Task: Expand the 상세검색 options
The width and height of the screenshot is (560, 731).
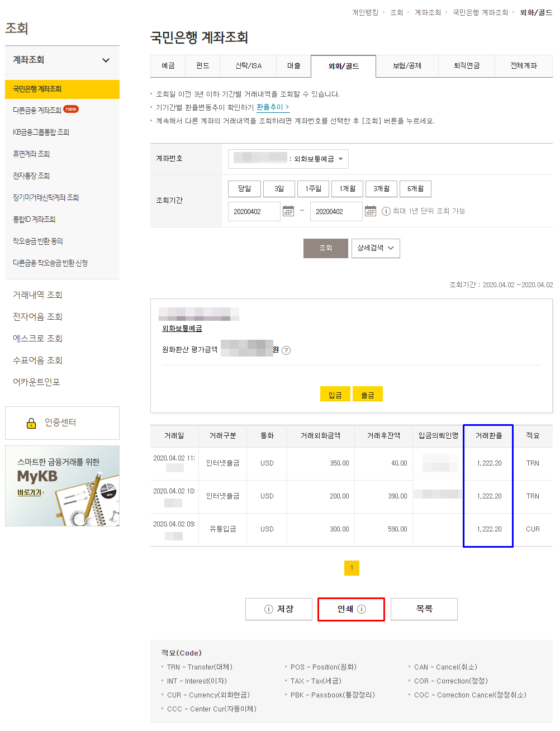Action: coord(376,248)
